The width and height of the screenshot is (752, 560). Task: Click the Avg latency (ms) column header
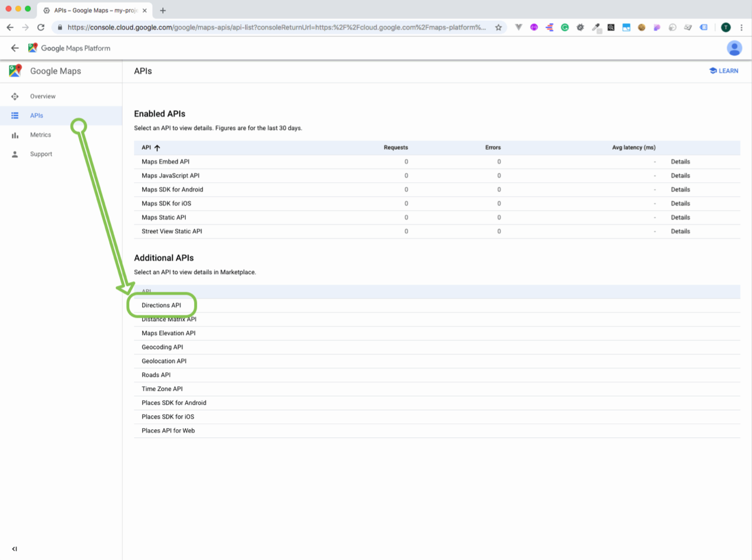(x=634, y=148)
